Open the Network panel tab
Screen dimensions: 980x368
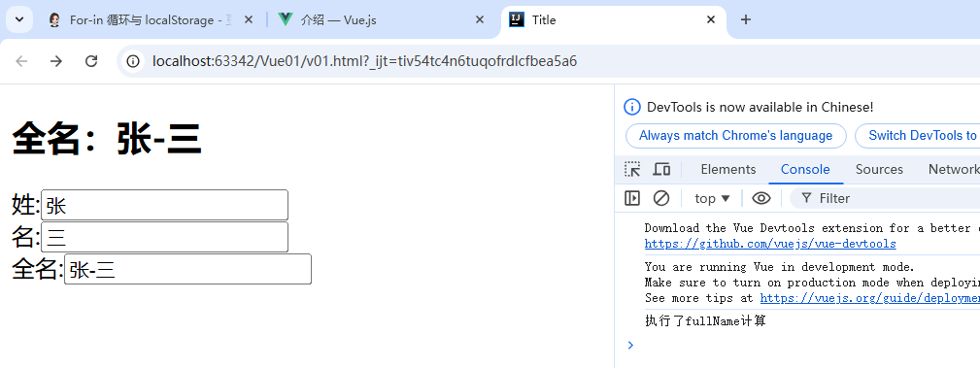[953, 169]
